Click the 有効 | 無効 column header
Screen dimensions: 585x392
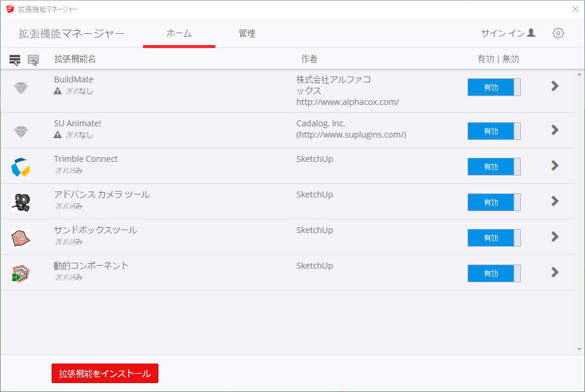tap(498, 59)
